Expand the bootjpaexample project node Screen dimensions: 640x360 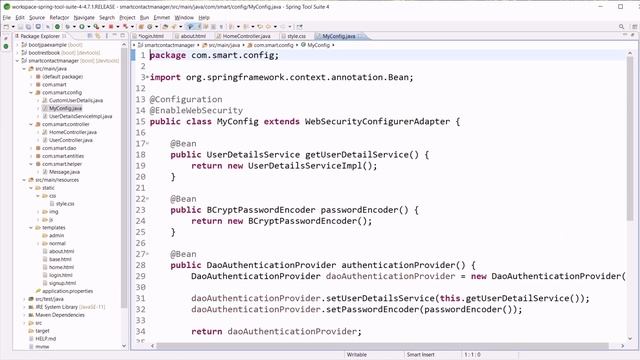[x=18, y=45]
